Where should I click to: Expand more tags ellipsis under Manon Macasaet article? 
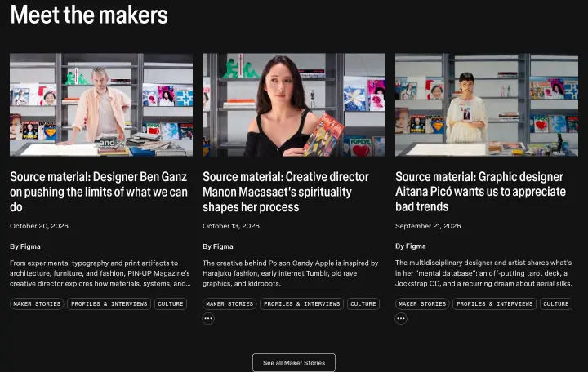[208, 319]
